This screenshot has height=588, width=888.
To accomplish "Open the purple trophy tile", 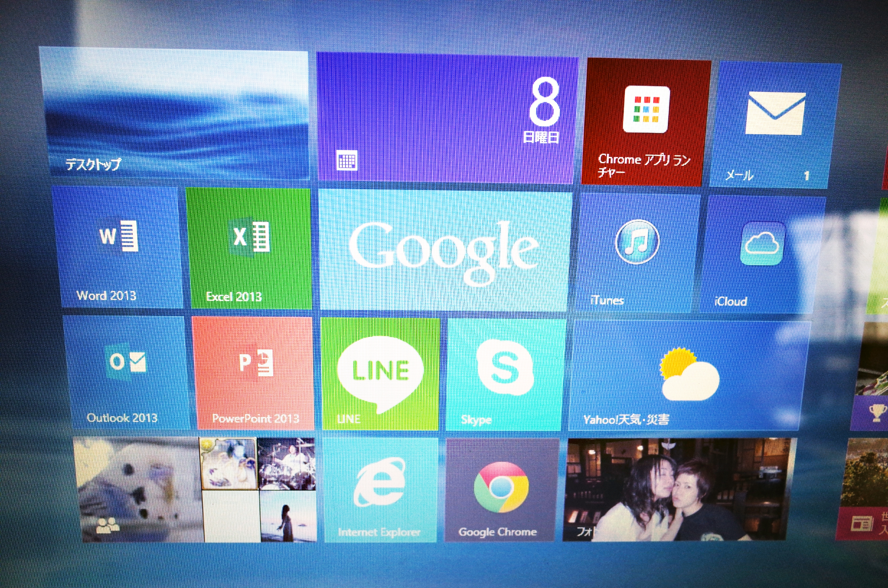I will coord(873,413).
